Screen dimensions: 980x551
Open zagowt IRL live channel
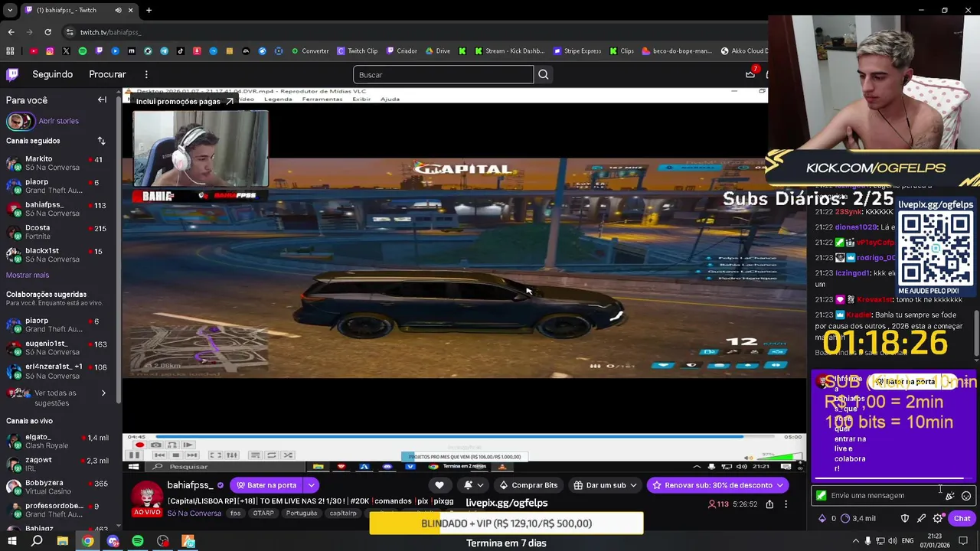[x=57, y=465]
